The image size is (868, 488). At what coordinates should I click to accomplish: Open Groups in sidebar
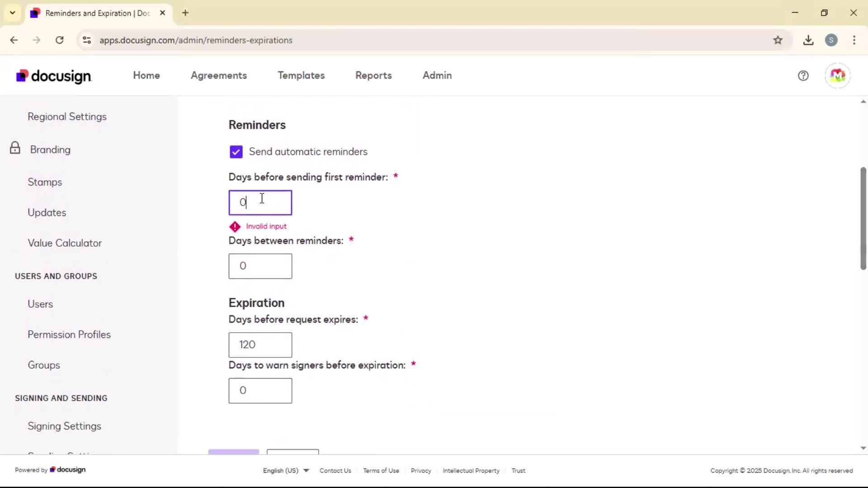(x=44, y=365)
